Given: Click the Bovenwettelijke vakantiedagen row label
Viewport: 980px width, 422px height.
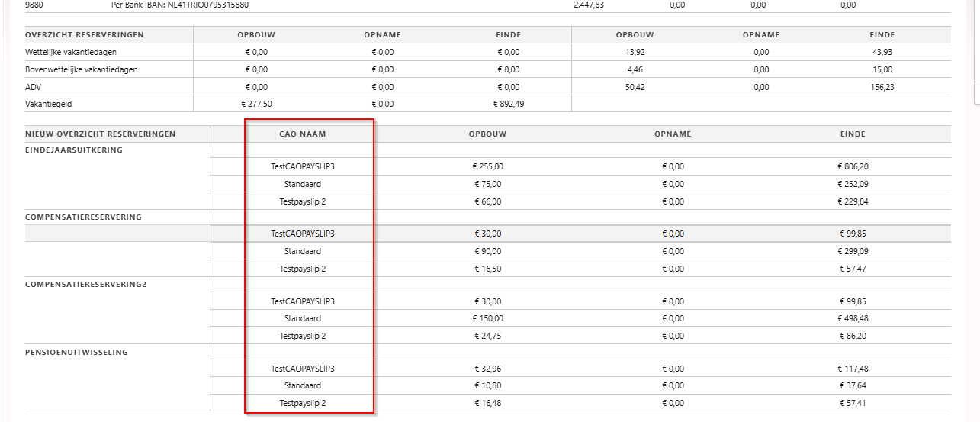Looking at the screenshot, I should 81,69.
